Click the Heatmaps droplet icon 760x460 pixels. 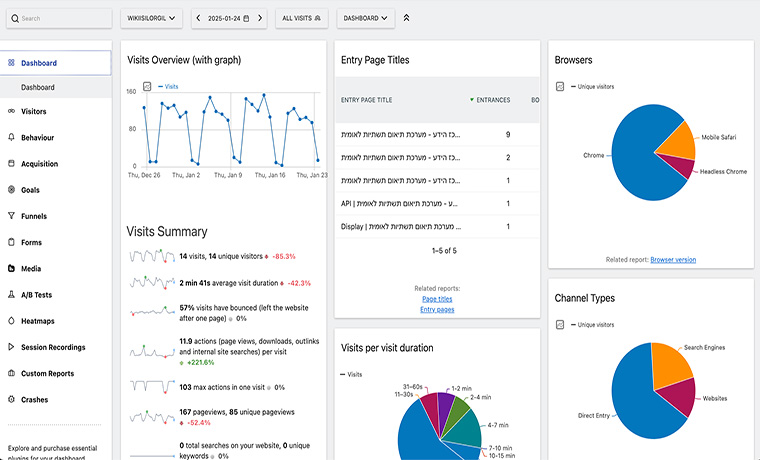coord(11,321)
